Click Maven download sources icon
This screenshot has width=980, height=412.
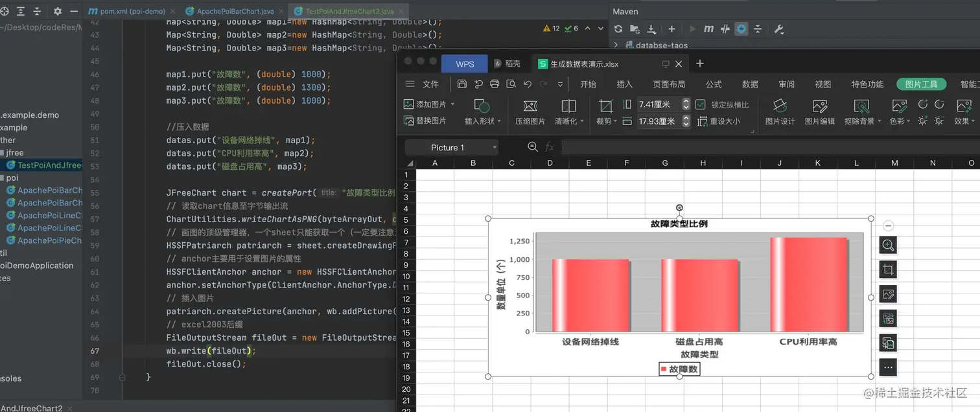(x=652, y=29)
